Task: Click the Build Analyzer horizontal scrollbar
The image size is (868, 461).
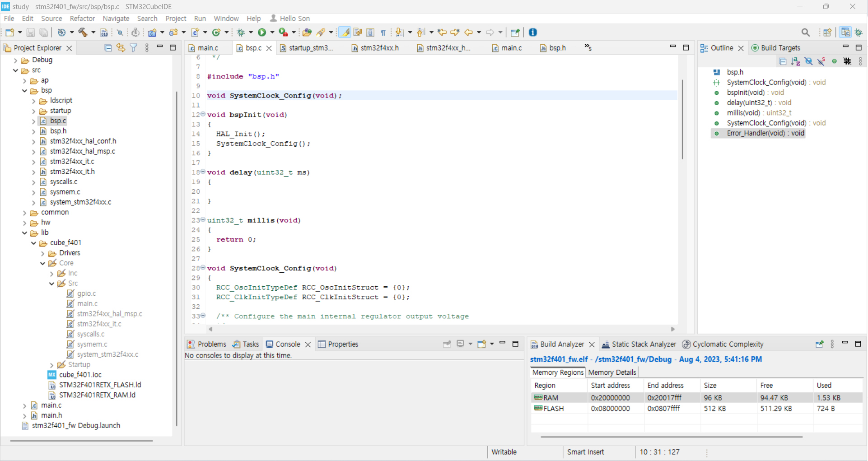Action: click(x=671, y=437)
